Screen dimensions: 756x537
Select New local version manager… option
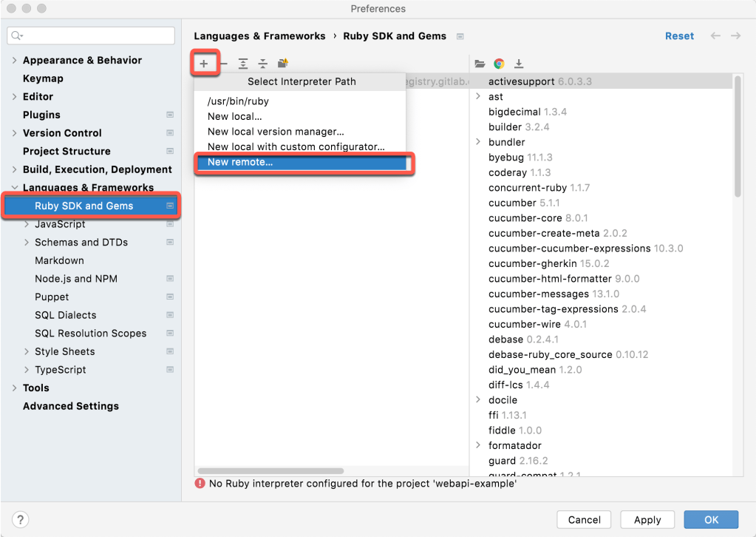pos(276,132)
